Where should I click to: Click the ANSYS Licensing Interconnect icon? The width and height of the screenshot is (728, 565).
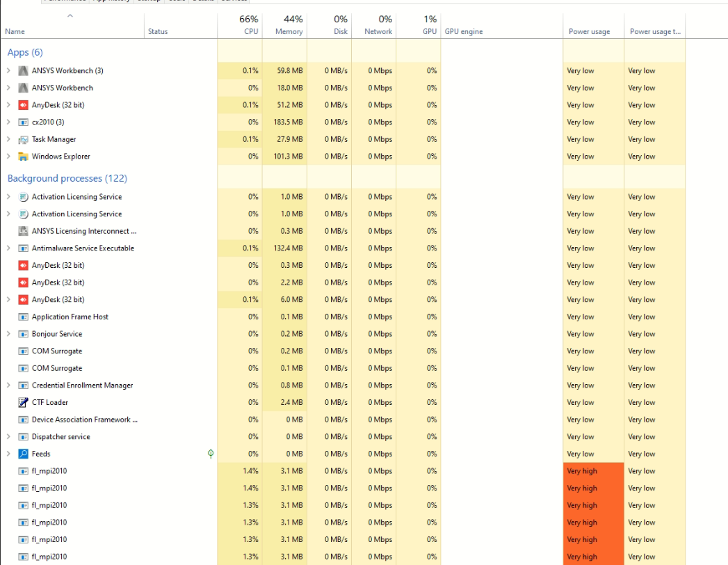pyautogui.click(x=24, y=231)
